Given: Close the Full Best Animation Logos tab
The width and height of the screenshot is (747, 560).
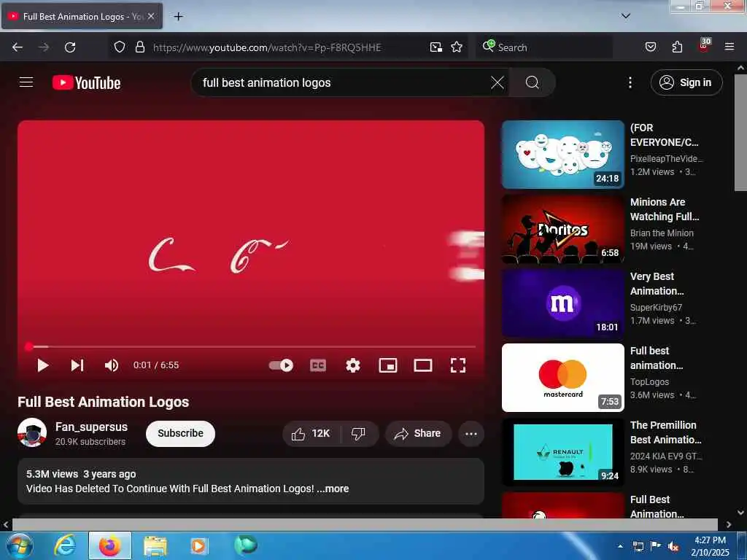Looking at the screenshot, I should [x=151, y=16].
